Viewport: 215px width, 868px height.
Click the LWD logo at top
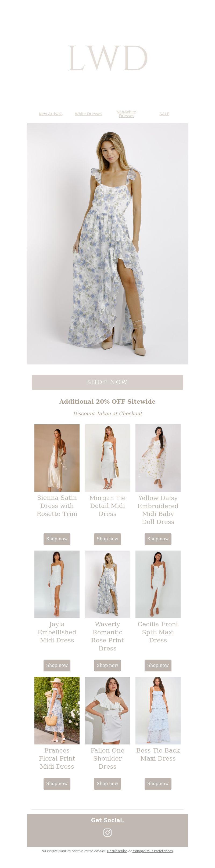coord(107,58)
